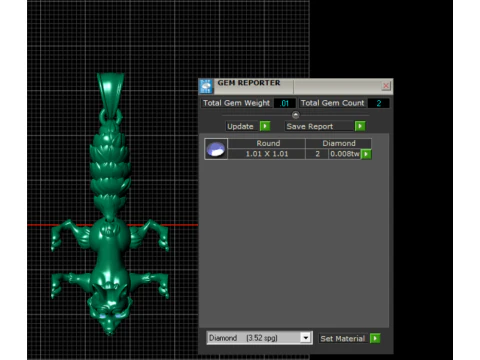
Task: Click the green arrow beside Save Report
Action: point(360,126)
